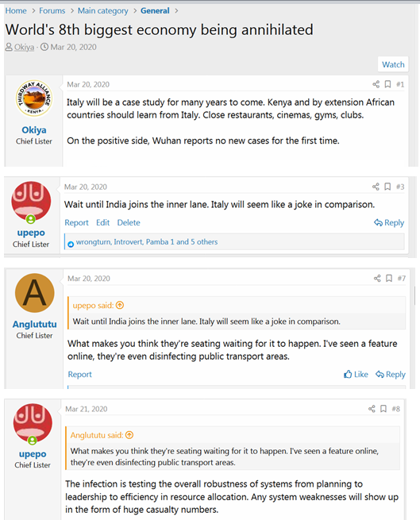Bookmark post #7 by Anglututu

click(x=389, y=278)
